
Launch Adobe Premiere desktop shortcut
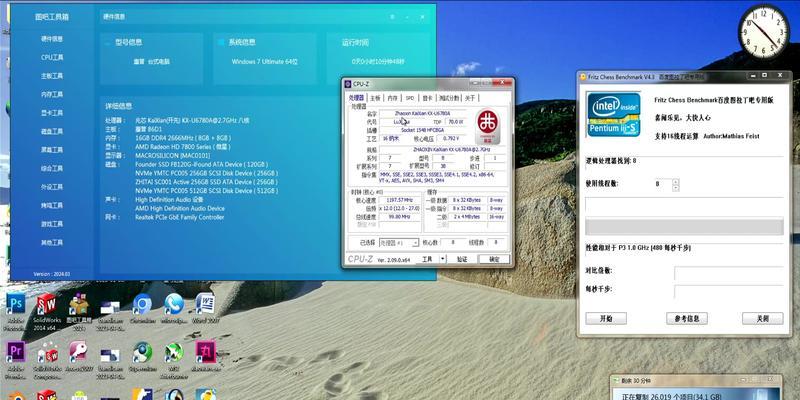pyautogui.click(x=15, y=352)
